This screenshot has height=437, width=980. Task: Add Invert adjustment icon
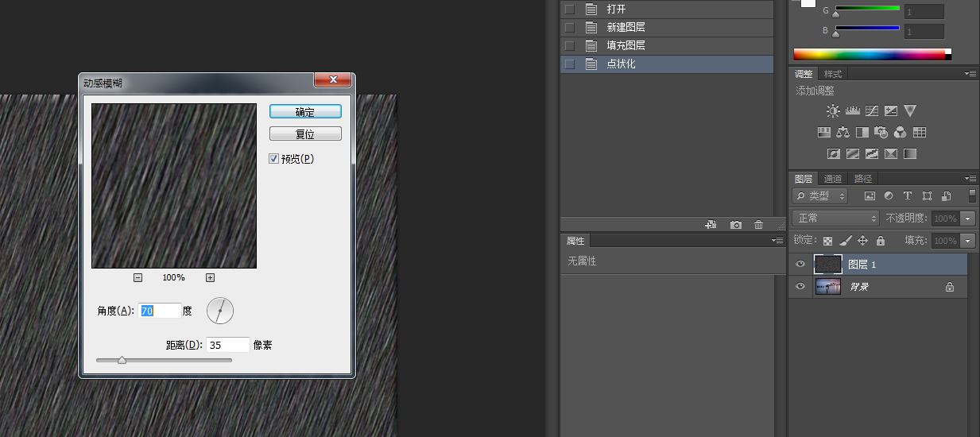(x=834, y=154)
